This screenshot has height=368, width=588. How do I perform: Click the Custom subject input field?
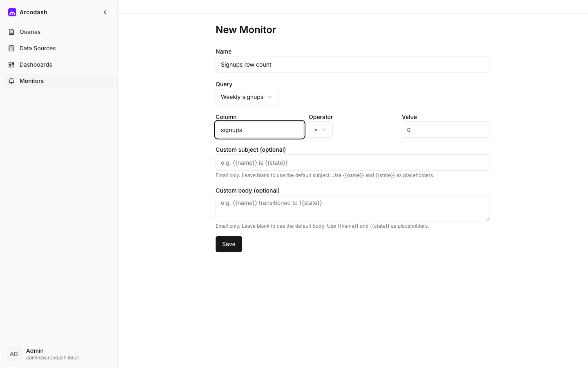click(x=353, y=162)
